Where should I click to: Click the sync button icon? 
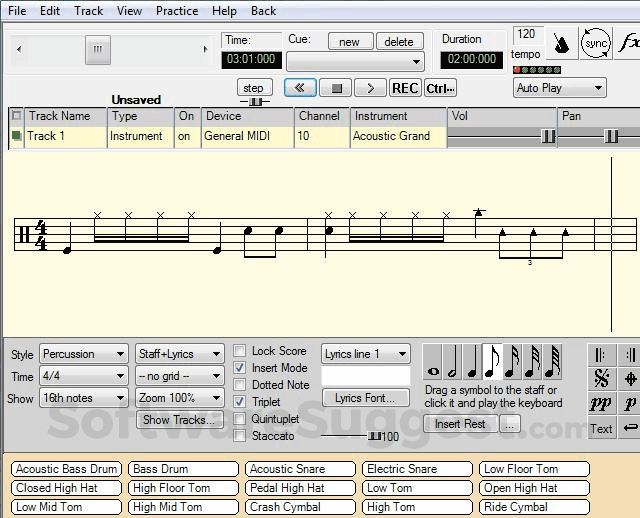[x=596, y=44]
